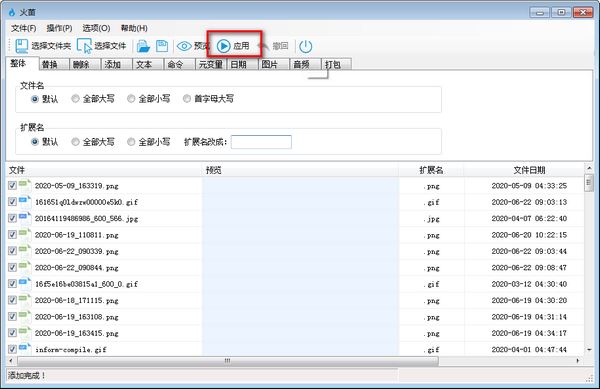
Task: Select 全部大写 radio under 文件名
Action: tap(75, 99)
